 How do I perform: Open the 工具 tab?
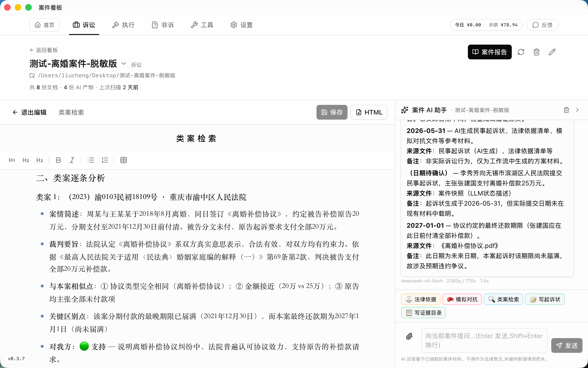(x=202, y=25)
